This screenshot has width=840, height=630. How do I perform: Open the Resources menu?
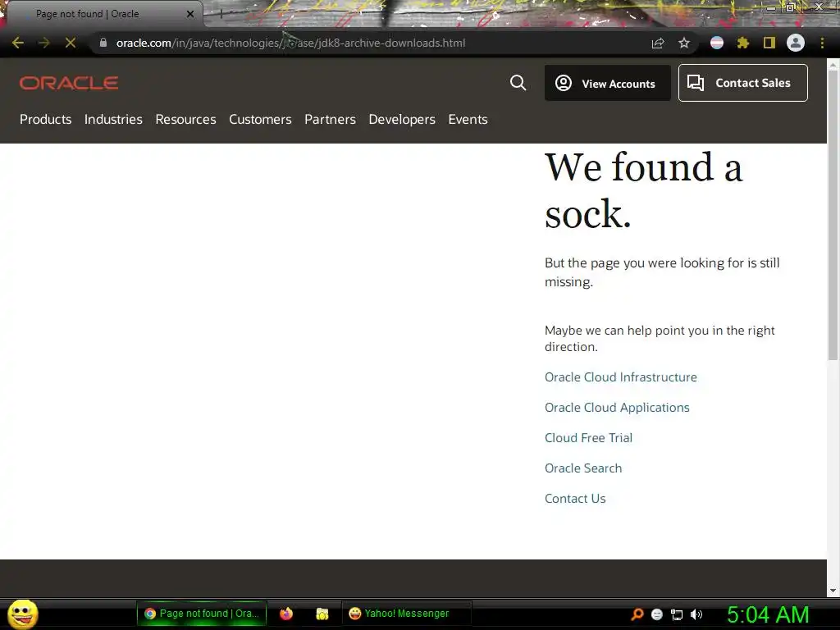[x=186, y=120]
